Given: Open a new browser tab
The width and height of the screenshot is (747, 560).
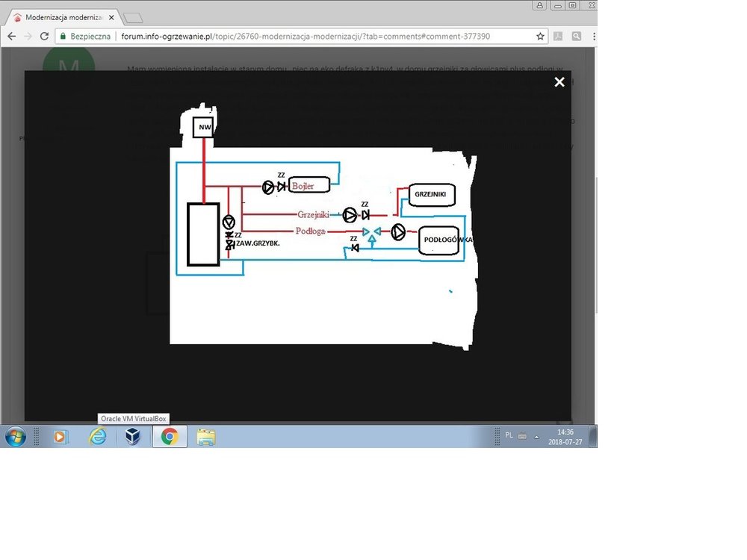Looking at the screenshot, I should pyautogui.click(x=132, y=17).
